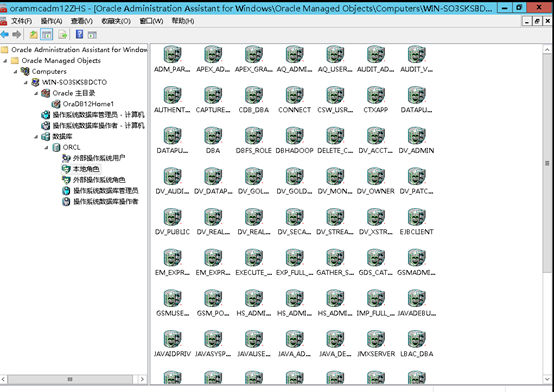Image resolution: width=554 pixels, height=392 pixels.
Task: Select 外部操作系统角色 tree item
Action: (99, 180)
